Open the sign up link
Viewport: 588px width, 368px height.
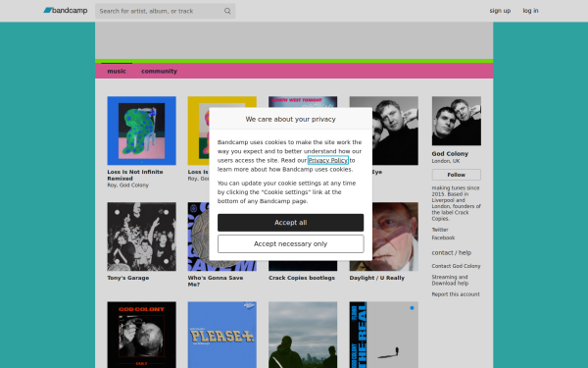click(x=500, y=11)
